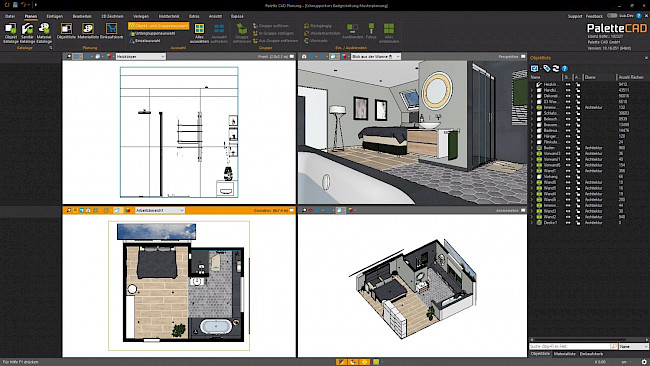This screenshot has height=366, width=650.
Task: Open the Sanitär Kataloge catalog
Action: click(27, 33)
